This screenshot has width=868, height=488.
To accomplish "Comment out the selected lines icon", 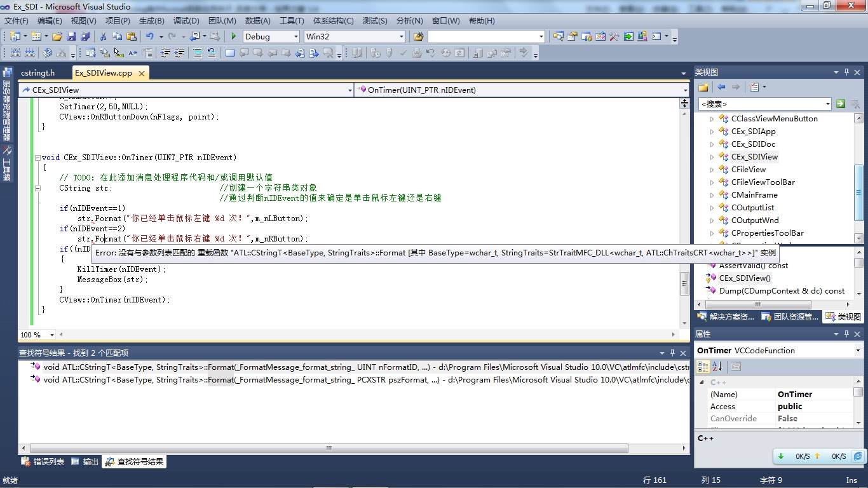I will click(198, 53).
